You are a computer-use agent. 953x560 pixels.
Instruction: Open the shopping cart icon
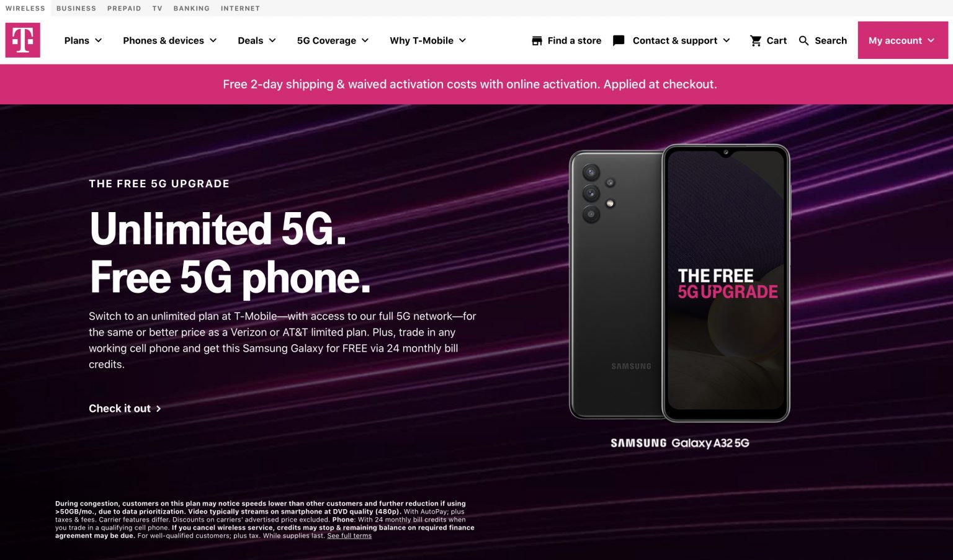(756, 41)
